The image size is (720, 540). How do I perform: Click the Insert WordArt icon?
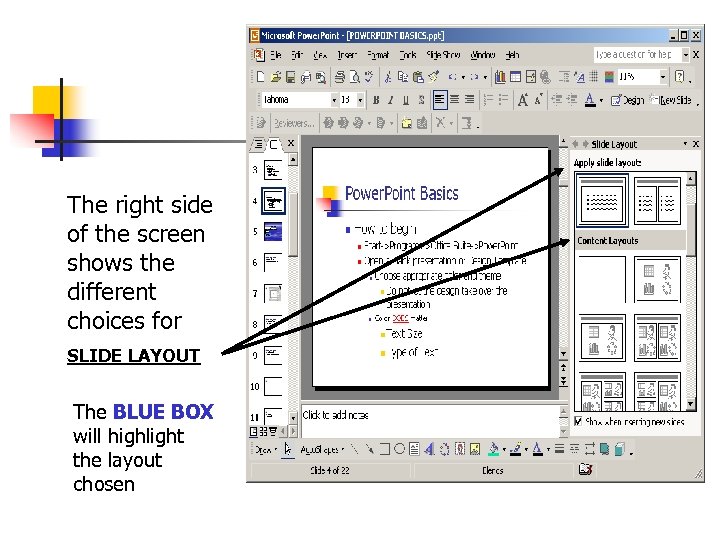[429, 449]
